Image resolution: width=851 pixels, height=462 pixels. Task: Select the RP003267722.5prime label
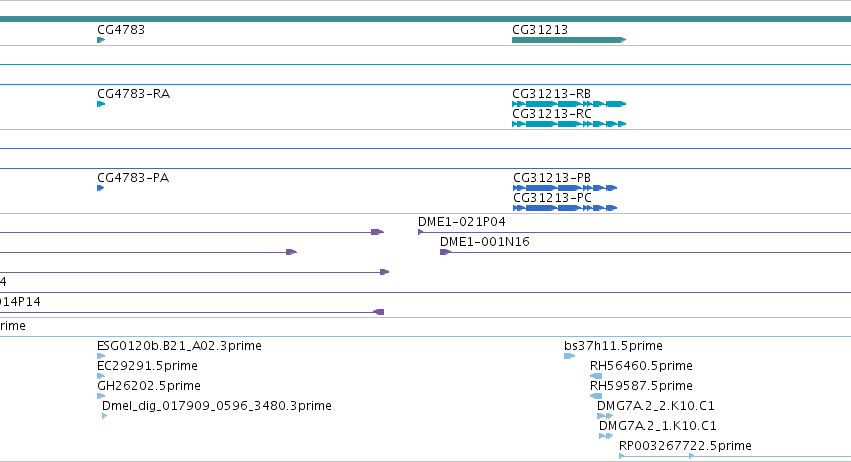coord(685,446)
